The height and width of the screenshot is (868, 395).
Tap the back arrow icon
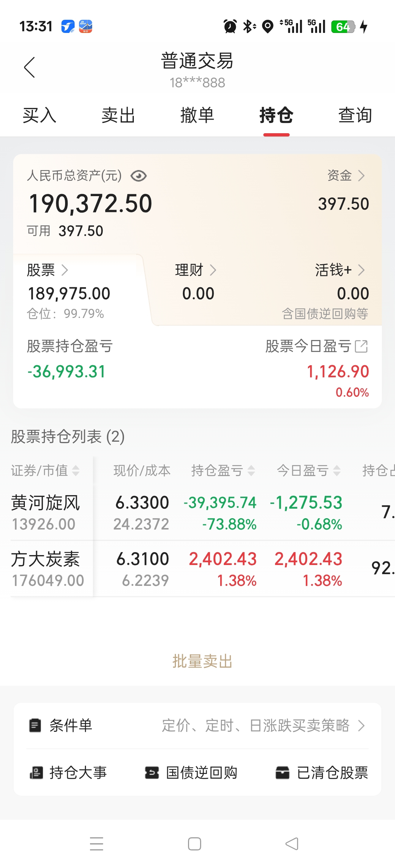(29, 67)
